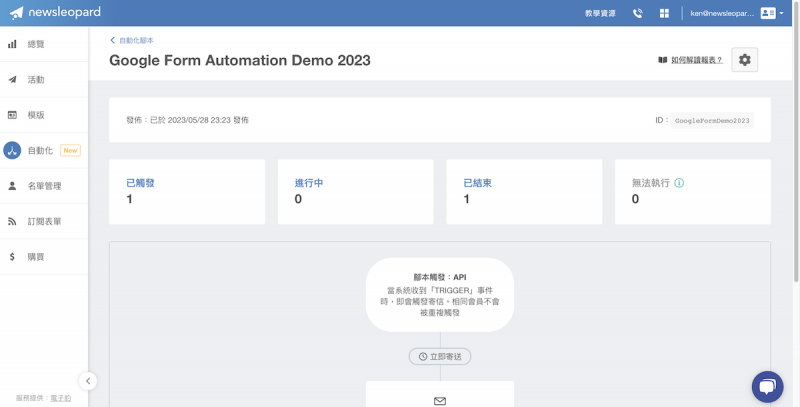Open the chat support bubble

pyautogui.click(x=767, y=387)
